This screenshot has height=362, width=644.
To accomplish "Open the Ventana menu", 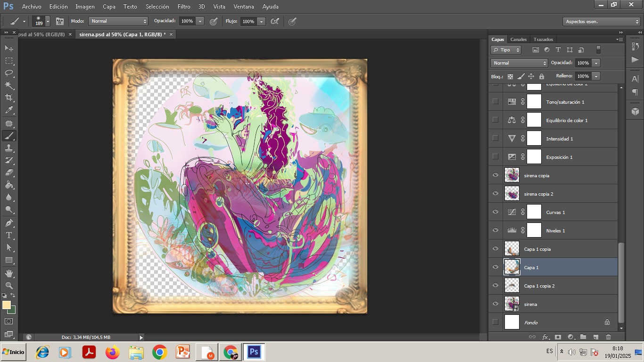I will 244,7.
